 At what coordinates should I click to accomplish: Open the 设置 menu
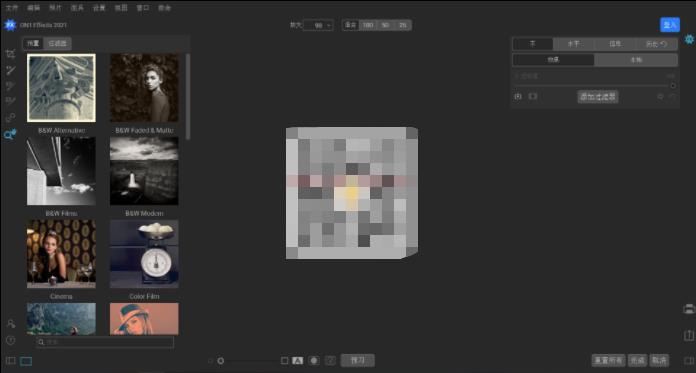pyautogui.click(x=99, y=8)
